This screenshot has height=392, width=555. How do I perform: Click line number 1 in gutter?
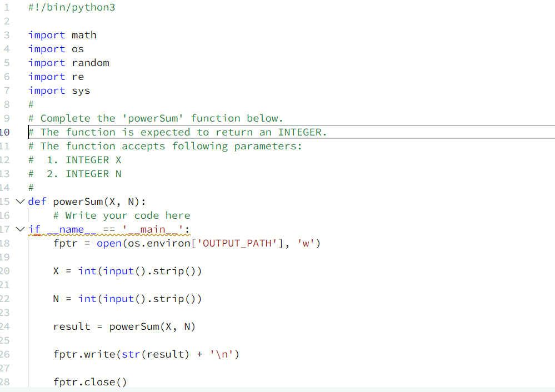pos(7,7)
